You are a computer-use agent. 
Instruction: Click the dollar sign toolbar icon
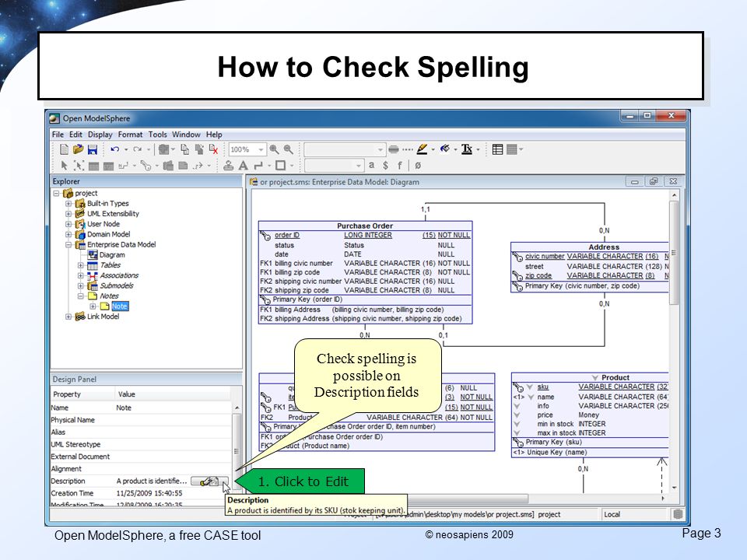(x=385, y=165)
